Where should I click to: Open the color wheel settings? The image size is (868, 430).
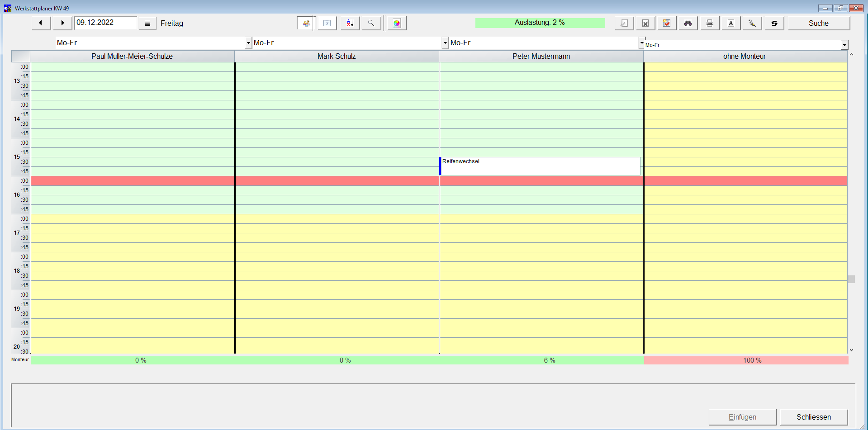pos(397,23)
